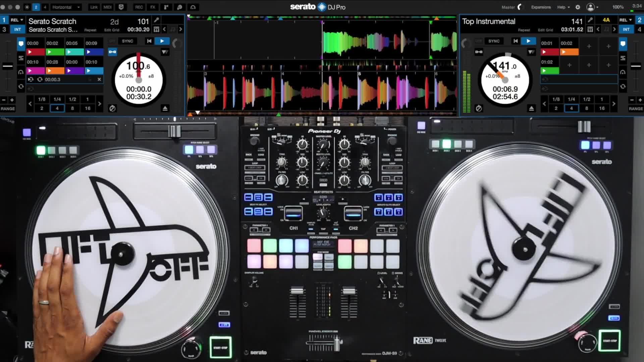Screen dimensions: 644x362
Task: Click right deck pitch slider handle
Action: tap(636, 66)
